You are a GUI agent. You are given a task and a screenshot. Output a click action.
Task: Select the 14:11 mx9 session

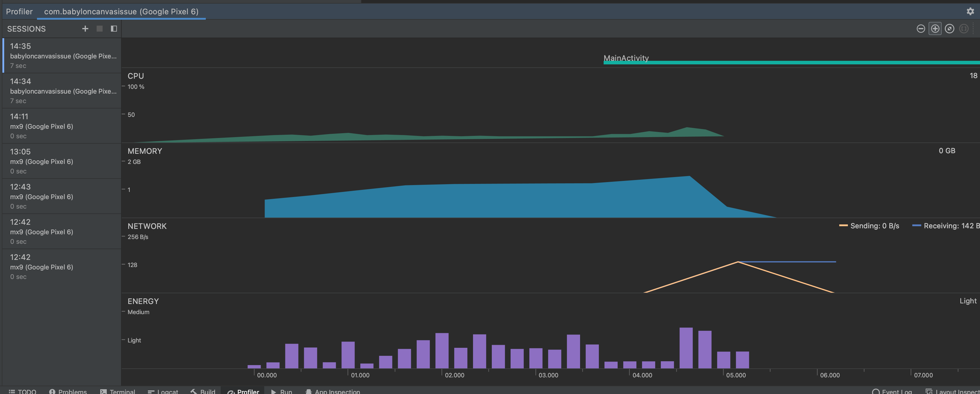pos(61,125)
